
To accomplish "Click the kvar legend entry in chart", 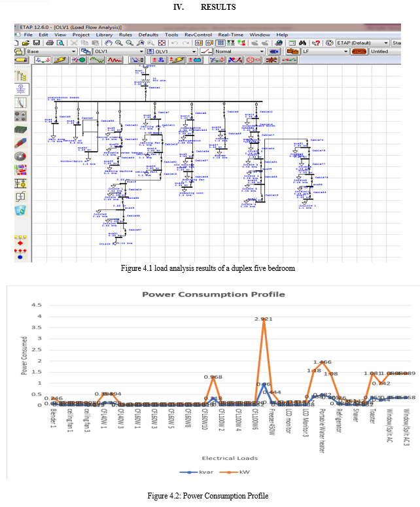I will point(196,472).
